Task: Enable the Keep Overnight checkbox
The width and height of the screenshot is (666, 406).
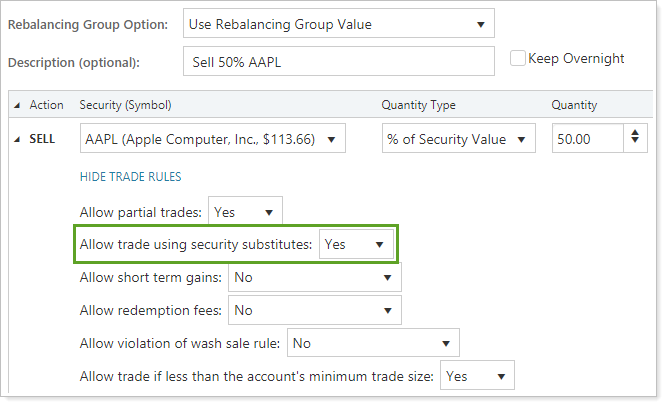Action: pos(517,59)
